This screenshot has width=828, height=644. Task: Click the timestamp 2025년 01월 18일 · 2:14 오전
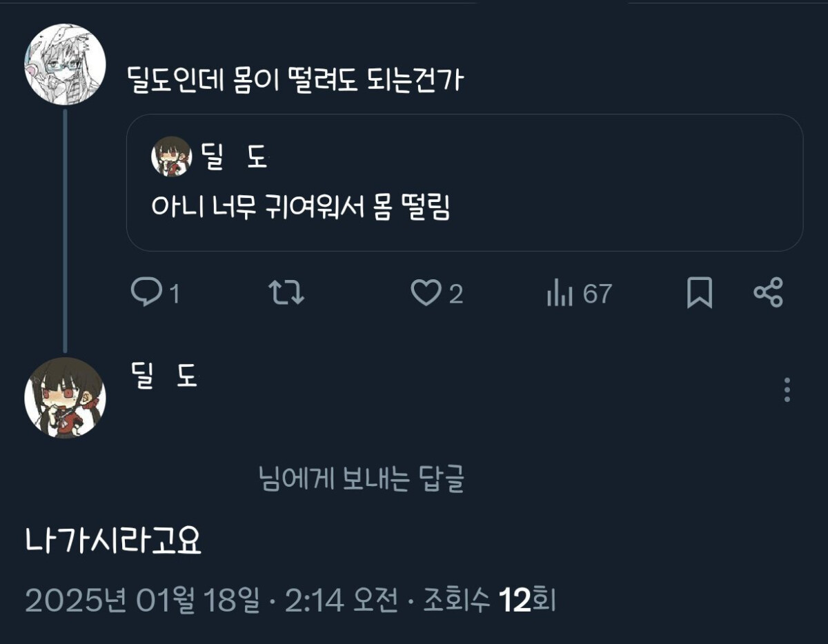(x=211, y=601)
